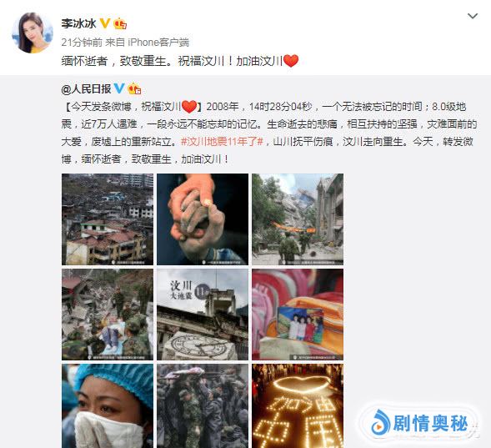Open the candle heart 加油中国 photo

[298, 406]
